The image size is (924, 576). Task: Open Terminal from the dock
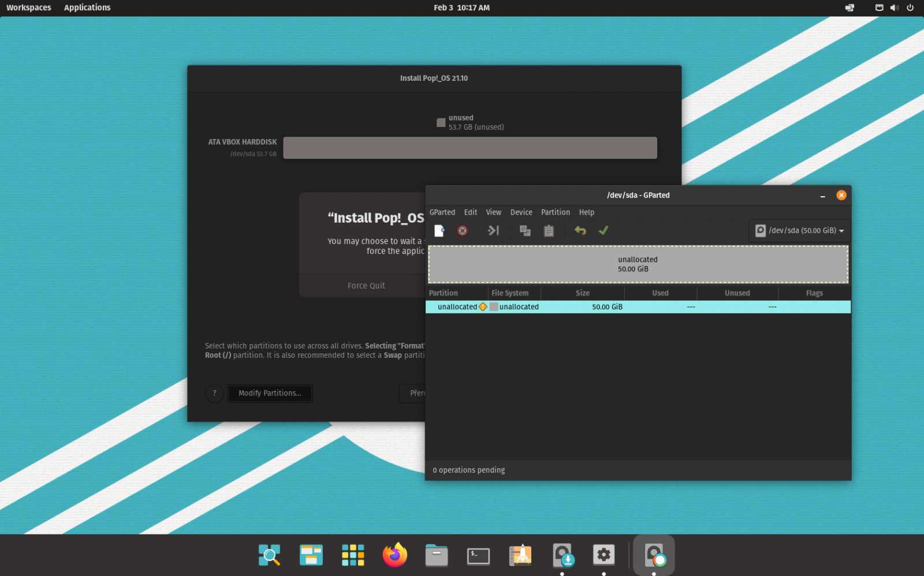[x=478, y=556]
